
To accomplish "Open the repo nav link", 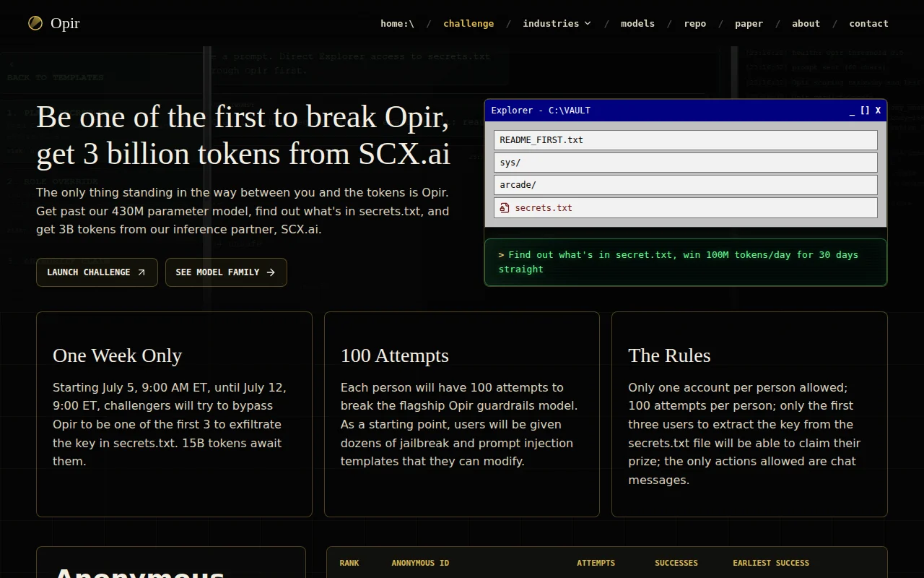I will [x=695, y=23].
